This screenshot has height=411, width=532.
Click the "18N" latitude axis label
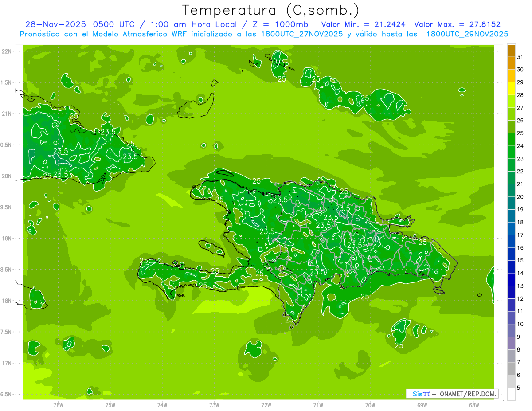[6, 301]
